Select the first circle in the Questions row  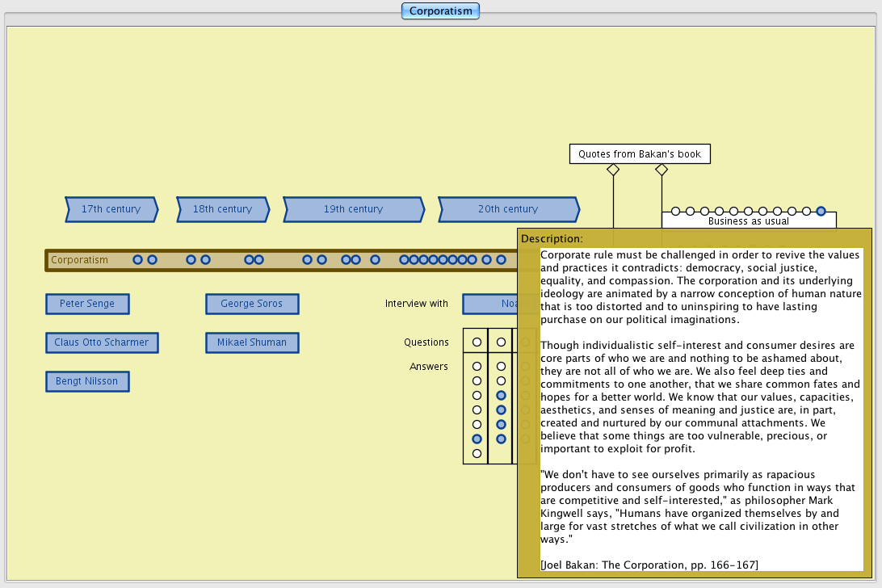pyautogui.click(x=477, y=342)
